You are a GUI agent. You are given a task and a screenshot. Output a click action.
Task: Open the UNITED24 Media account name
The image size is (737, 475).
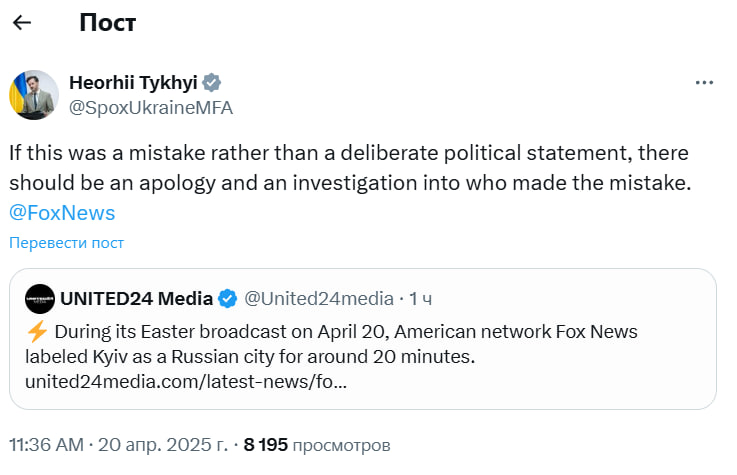tap(136, 298)
